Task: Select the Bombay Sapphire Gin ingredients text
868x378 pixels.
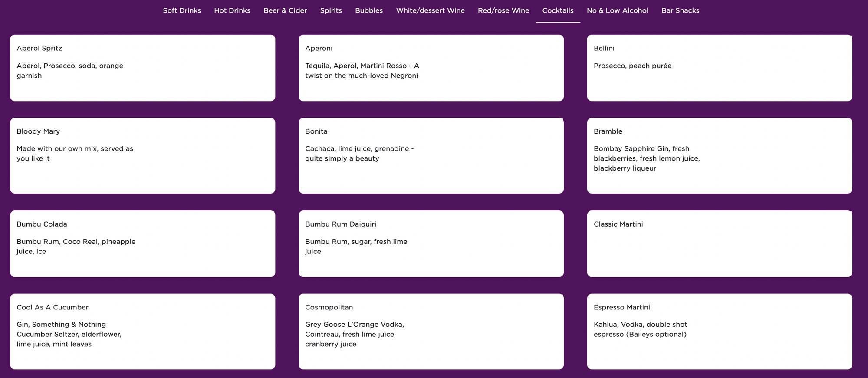Action: click(x=647, y=158)
